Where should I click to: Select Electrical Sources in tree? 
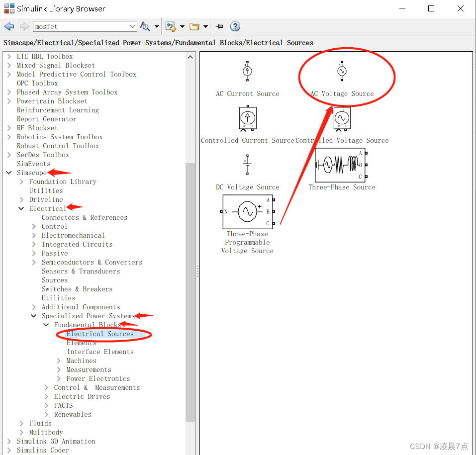click(x=100, y=334)
